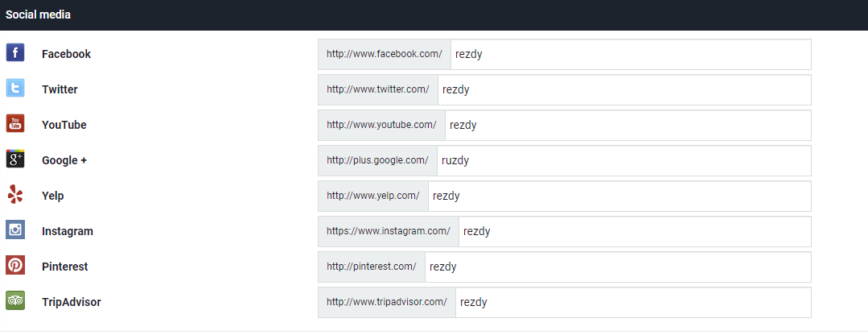Edit the Google+ field containing ruzdy

pos(624,160)
